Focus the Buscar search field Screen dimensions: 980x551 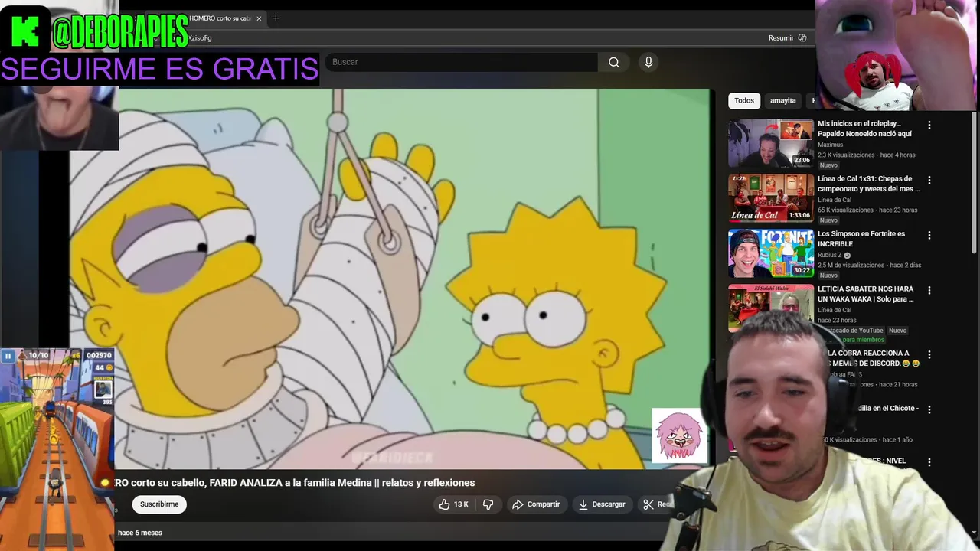pyautogui.click(x=461, y=62)
